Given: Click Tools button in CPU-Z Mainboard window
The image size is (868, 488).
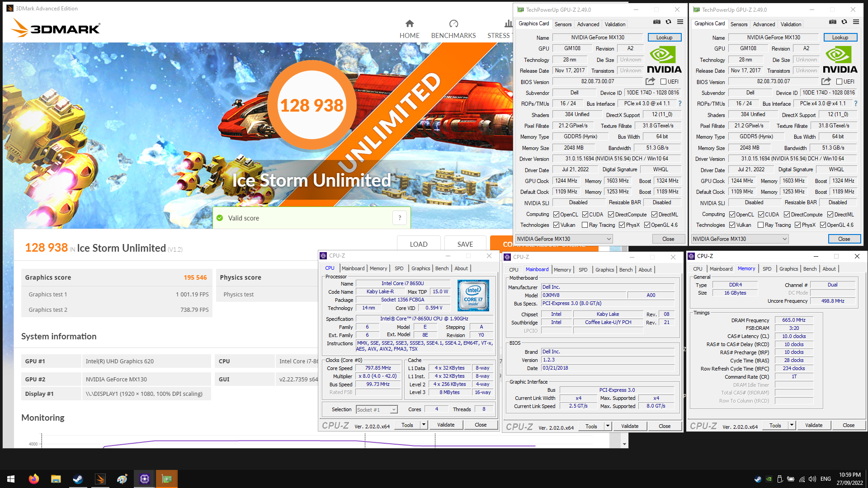Looking at the screenshot, I should point(591,426).
